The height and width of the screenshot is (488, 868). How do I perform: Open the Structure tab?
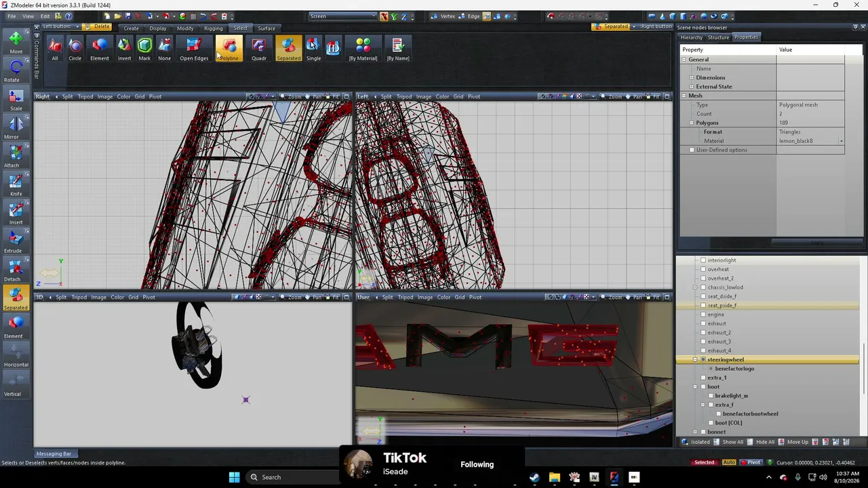(719, 37)
